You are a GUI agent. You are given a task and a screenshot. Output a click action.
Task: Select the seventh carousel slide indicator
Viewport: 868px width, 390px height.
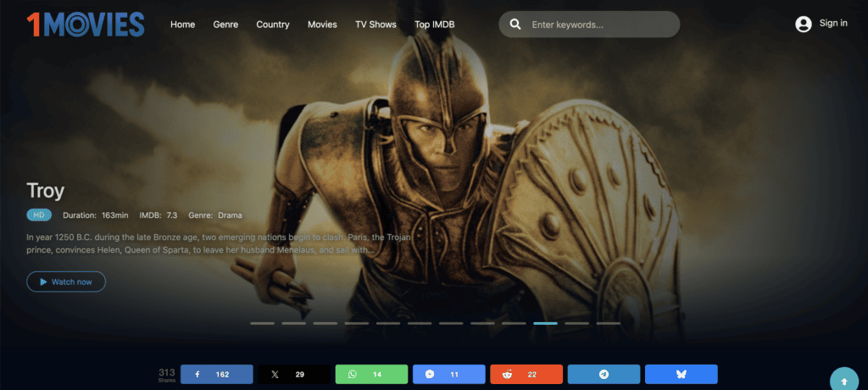click(451, 323)
